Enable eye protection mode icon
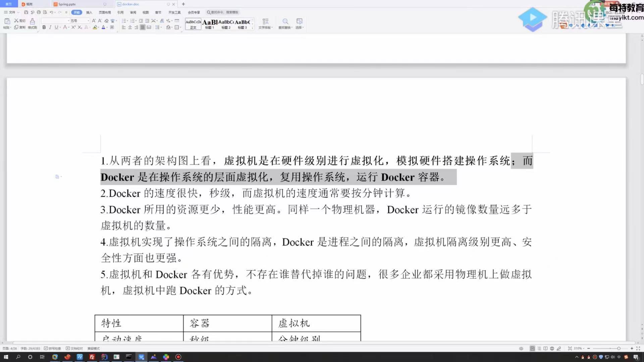The image size is (644, 362). (x=521, y=348)
